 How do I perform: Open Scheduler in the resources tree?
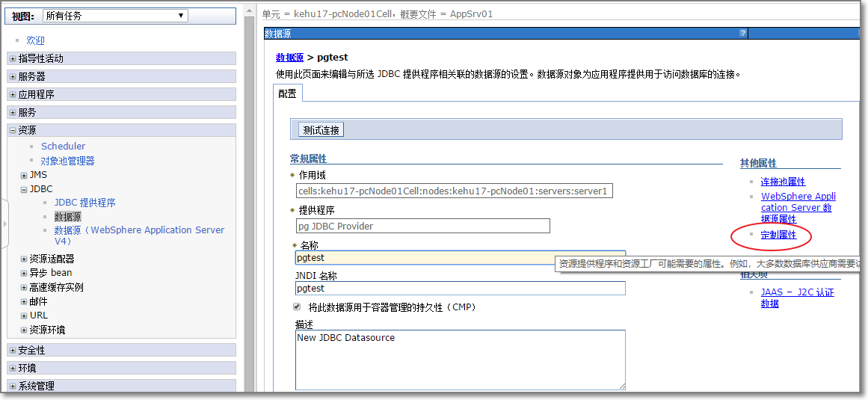[63, 147]
